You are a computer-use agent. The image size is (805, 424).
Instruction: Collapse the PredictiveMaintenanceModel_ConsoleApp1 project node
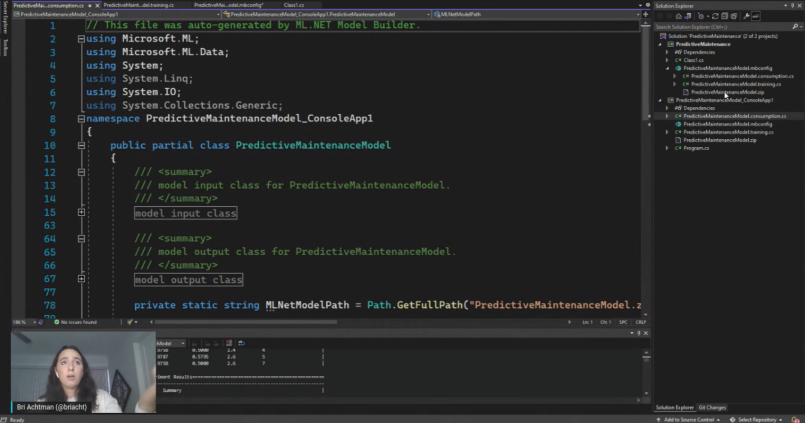[x=660, y=100]
